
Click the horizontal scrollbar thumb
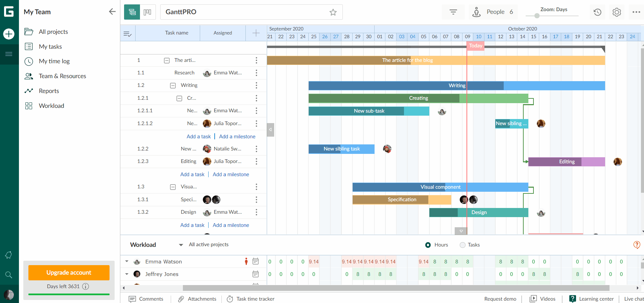396,288
